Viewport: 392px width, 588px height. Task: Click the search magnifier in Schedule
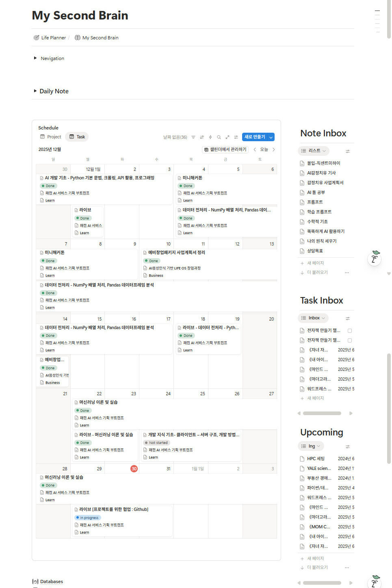(219, 137)
